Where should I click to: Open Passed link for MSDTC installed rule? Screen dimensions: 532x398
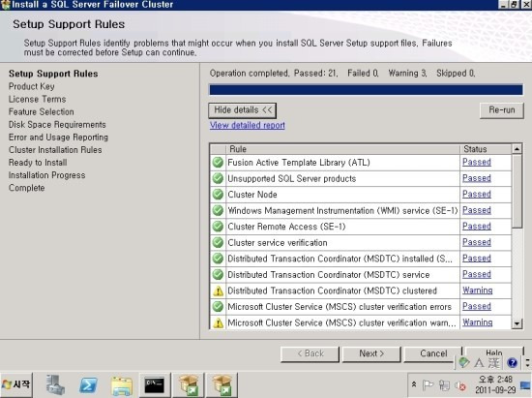[x=476, y=259]
